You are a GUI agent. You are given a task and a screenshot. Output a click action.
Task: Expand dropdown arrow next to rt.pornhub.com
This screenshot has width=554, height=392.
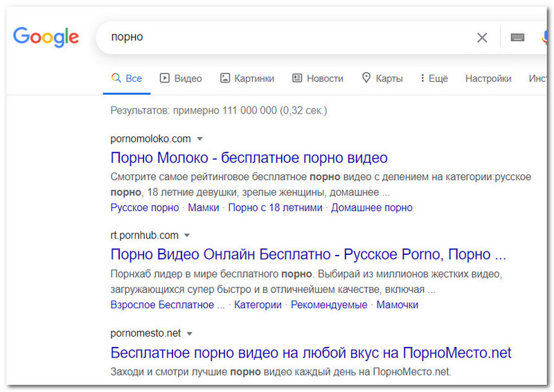click(187, 235)
